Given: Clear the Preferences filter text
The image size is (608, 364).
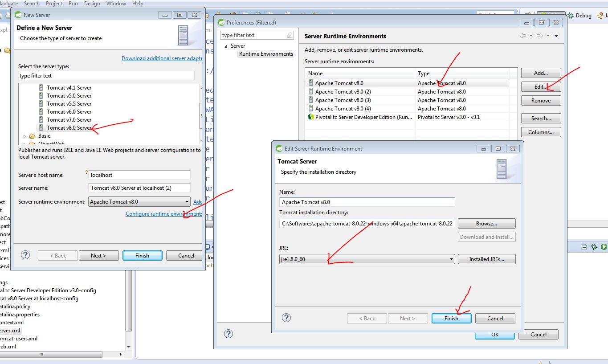Looking at the screenshot, I should 290,35.
